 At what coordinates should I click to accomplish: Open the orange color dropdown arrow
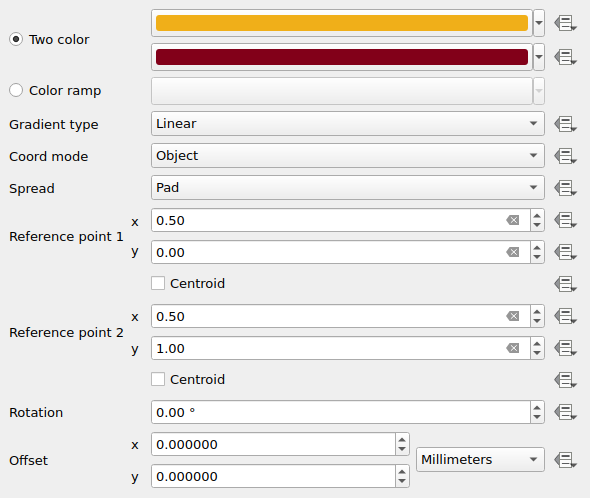(x=539, y=23)
